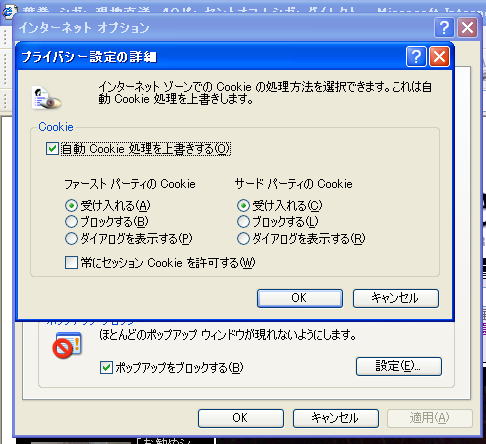Confirm privacy details with OK button
Screen dimensions: 486x444
tap(300, 298)
